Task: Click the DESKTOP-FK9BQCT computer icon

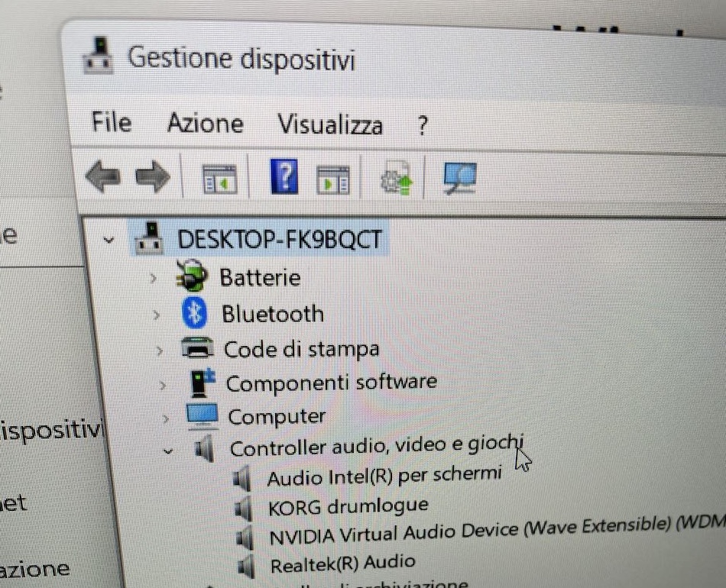Action: (149, 239)
